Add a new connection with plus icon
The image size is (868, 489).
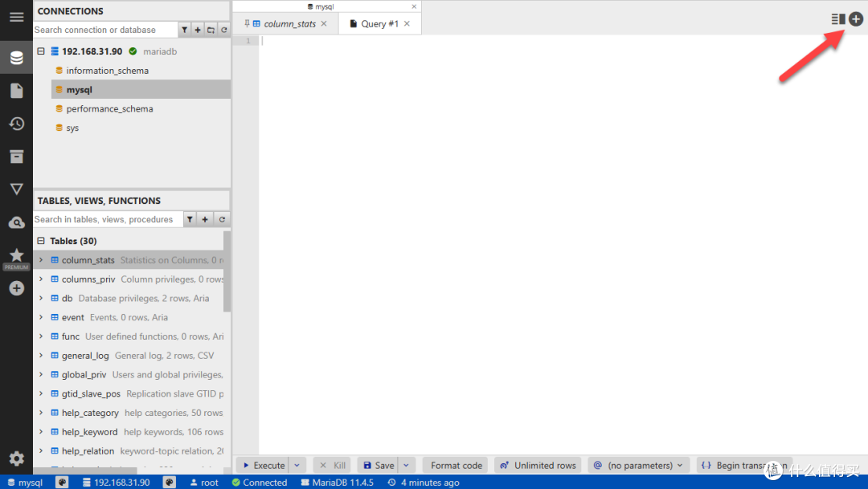[x=198, y=30]
